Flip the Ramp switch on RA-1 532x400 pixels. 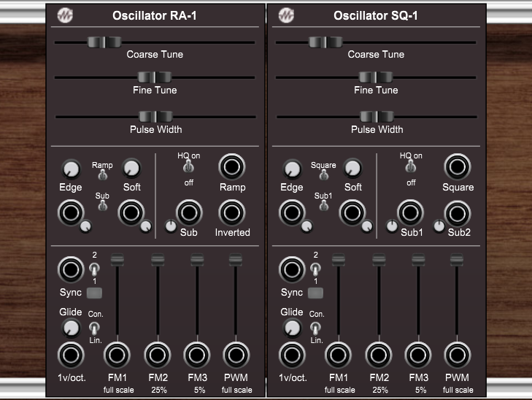click(102, 174)
